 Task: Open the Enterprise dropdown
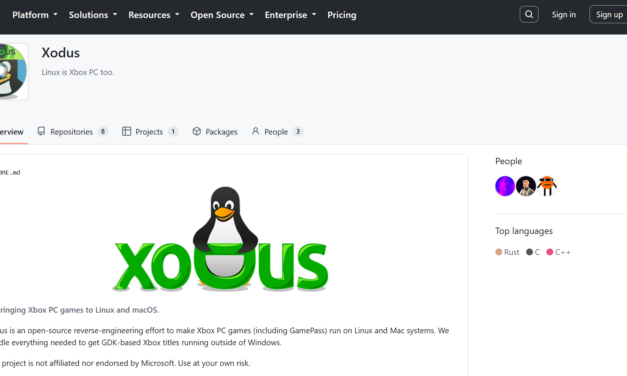[x=290, y=15]
